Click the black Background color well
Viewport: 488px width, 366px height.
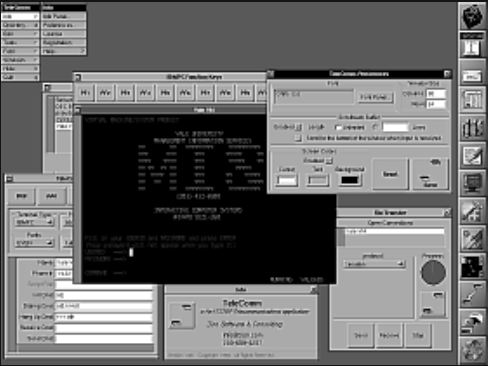click(349, 180)
